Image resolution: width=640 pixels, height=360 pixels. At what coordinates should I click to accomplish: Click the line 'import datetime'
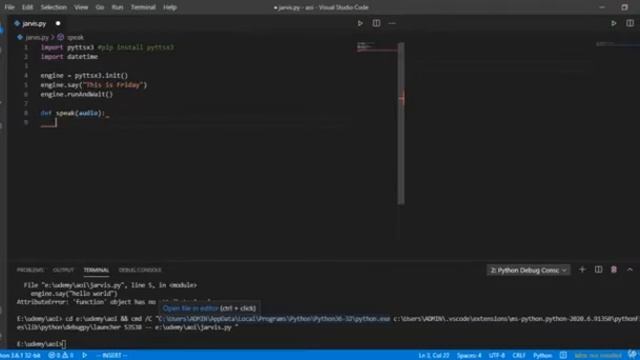click(69, 57)
